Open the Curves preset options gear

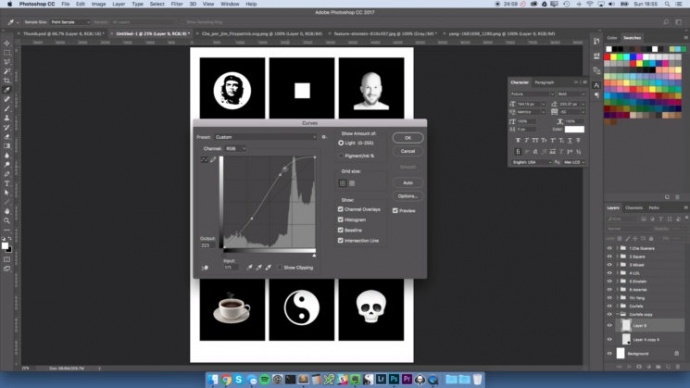click(324, 137)
